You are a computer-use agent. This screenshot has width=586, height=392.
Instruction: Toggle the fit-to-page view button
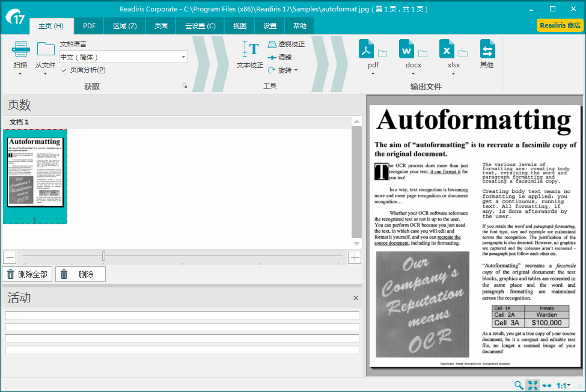[x=533, y=385]
